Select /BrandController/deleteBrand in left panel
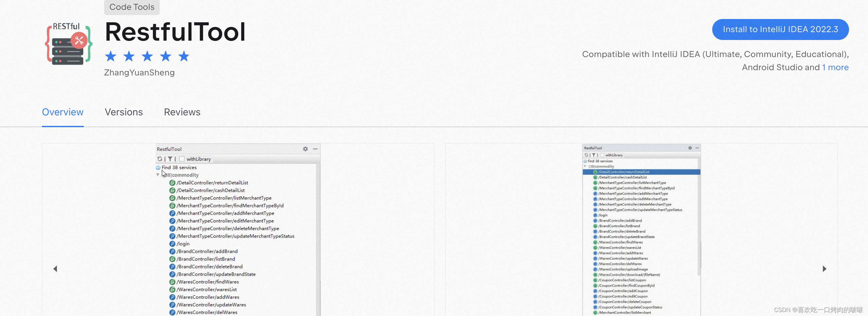This screenshot has width=868, height=316. pyautogui.click(x=209, y=267)
